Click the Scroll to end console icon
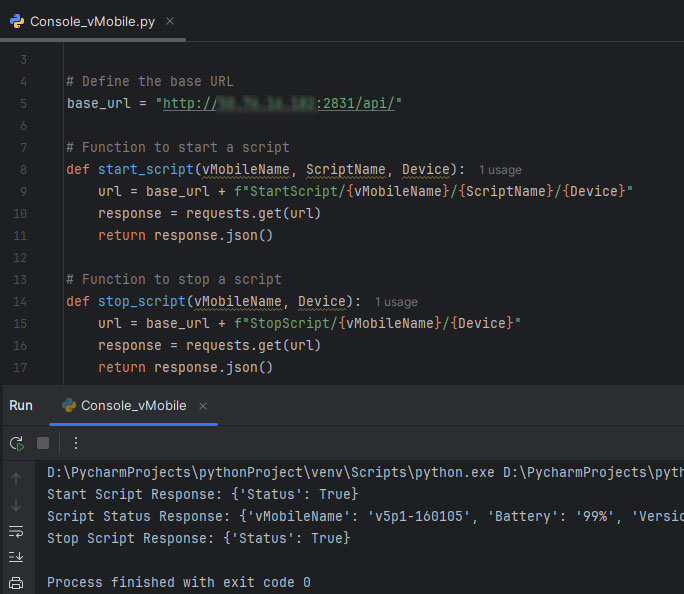Screen dimensions: 684x594 pyautogui.click(x=16, y=556)
